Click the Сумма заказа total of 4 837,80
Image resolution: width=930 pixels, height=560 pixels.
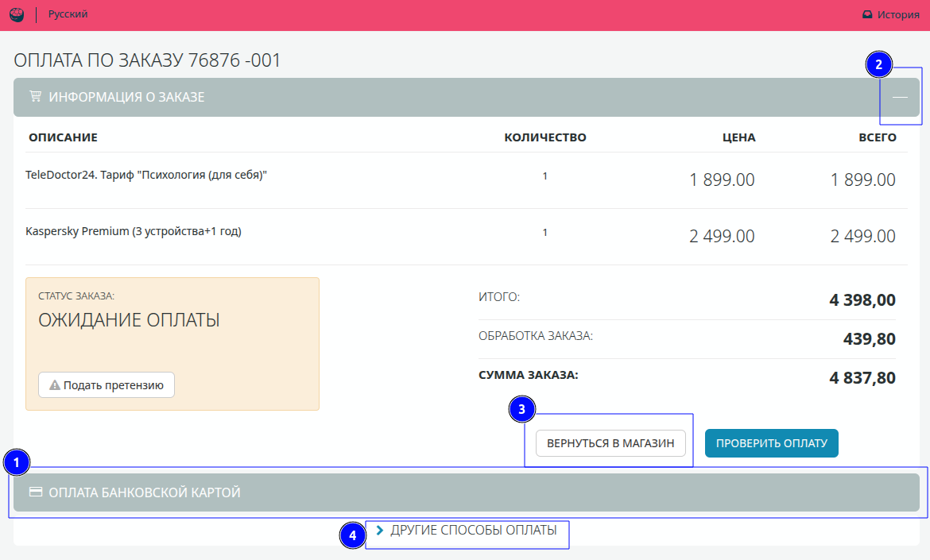click(x=862, y=378)
